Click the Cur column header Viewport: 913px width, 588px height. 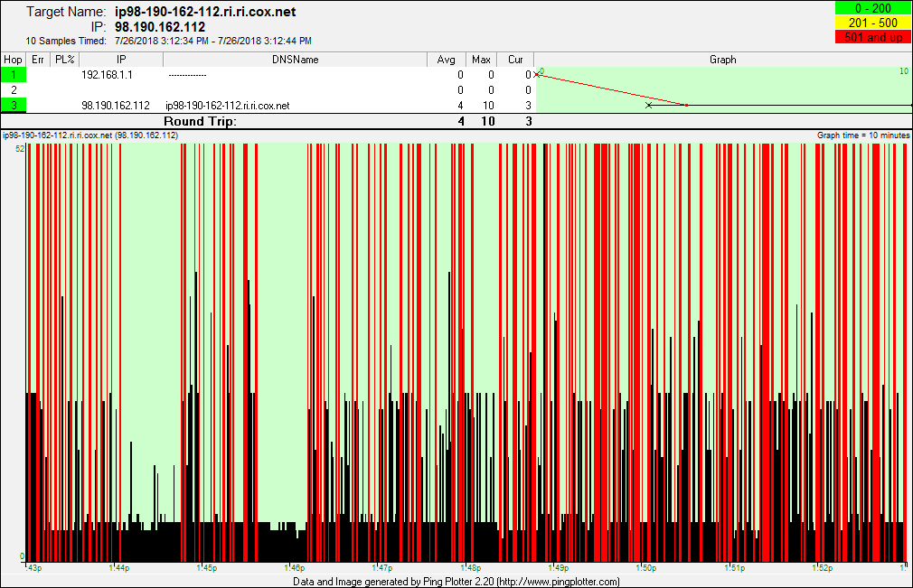tap(515, 60)
